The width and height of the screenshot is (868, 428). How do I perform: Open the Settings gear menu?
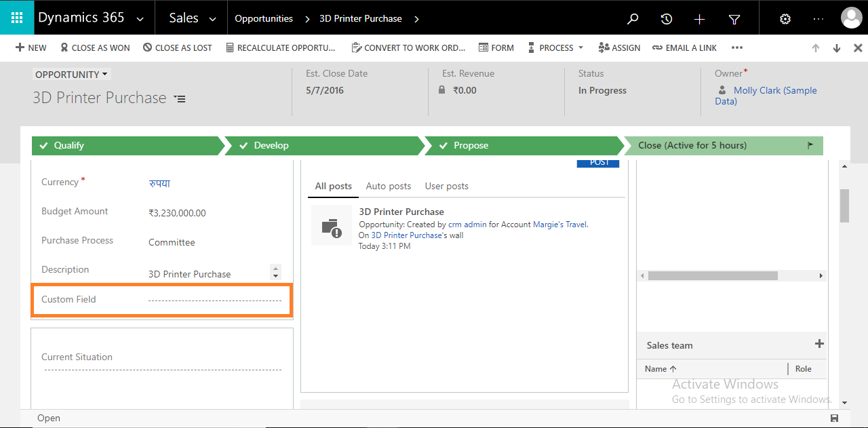point(785,18)
